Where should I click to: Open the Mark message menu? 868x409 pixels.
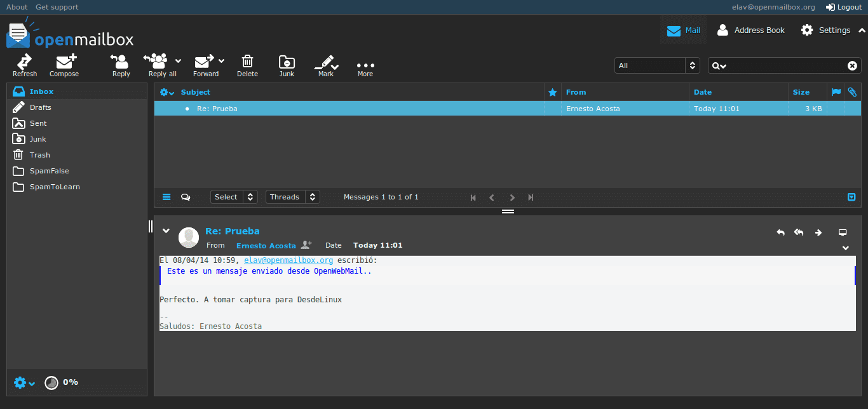(x=326, y=65)
